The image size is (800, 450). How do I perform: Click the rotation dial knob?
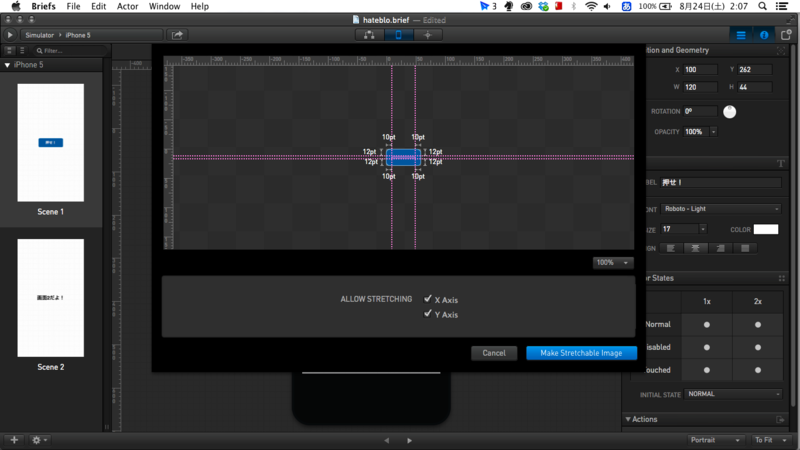pos(730,112)
